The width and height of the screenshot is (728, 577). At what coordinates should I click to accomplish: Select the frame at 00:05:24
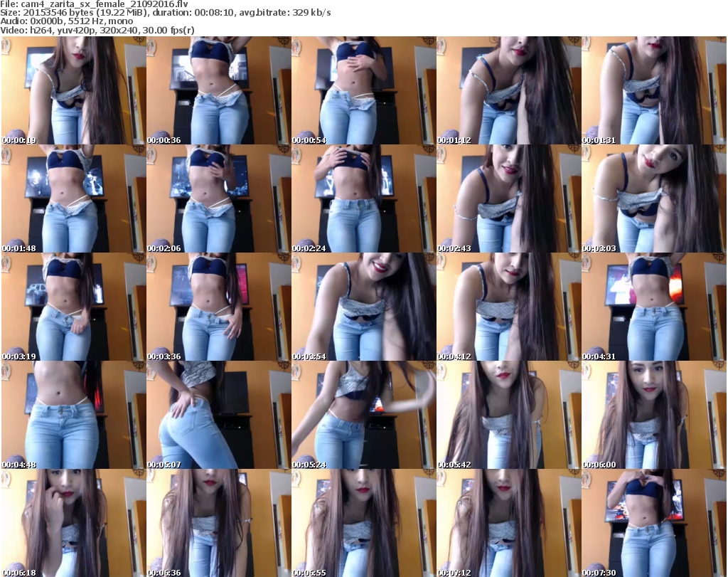tap(363, 415)
